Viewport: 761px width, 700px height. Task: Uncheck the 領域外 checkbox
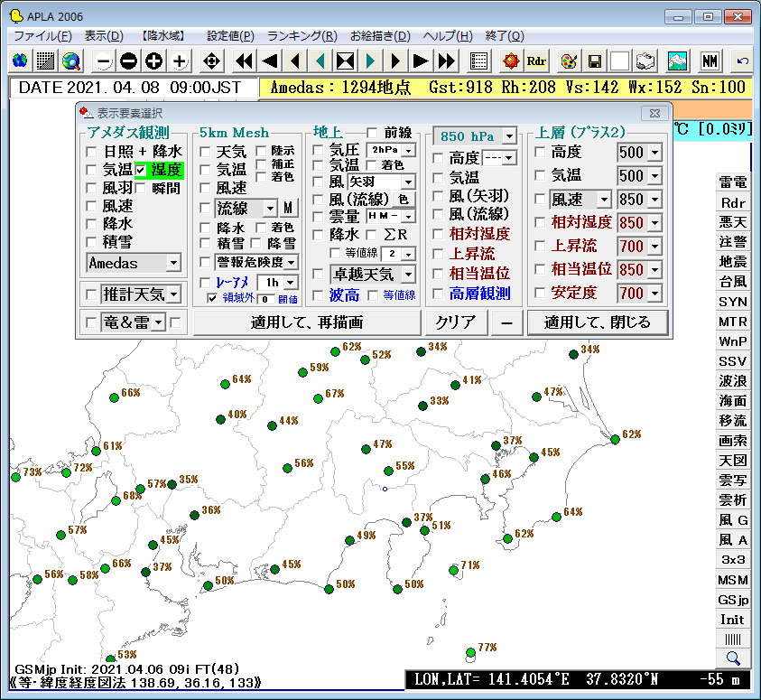coord(212,298)
